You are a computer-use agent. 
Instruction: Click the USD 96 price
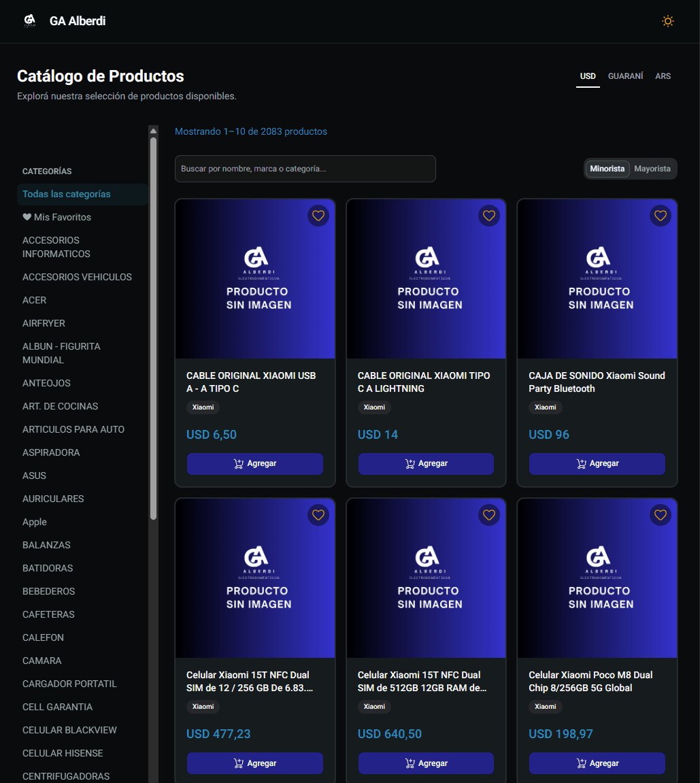[x=549, y=435]
